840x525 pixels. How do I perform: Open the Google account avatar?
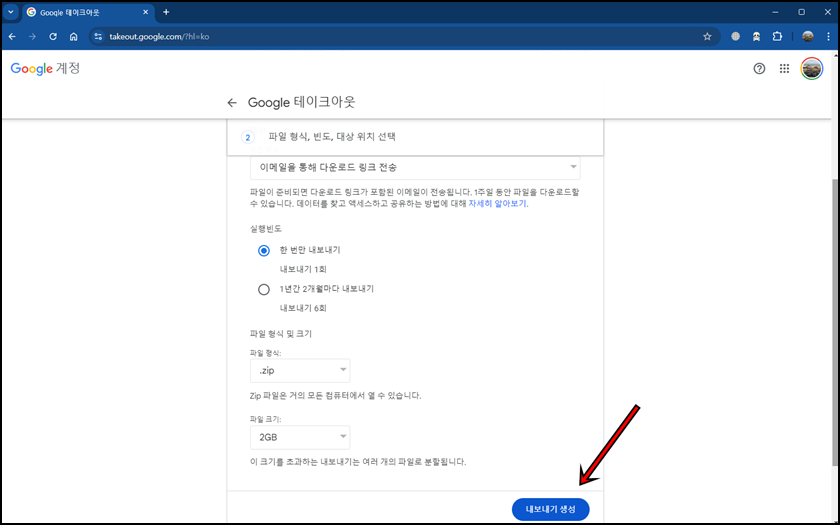pos(812,69)
